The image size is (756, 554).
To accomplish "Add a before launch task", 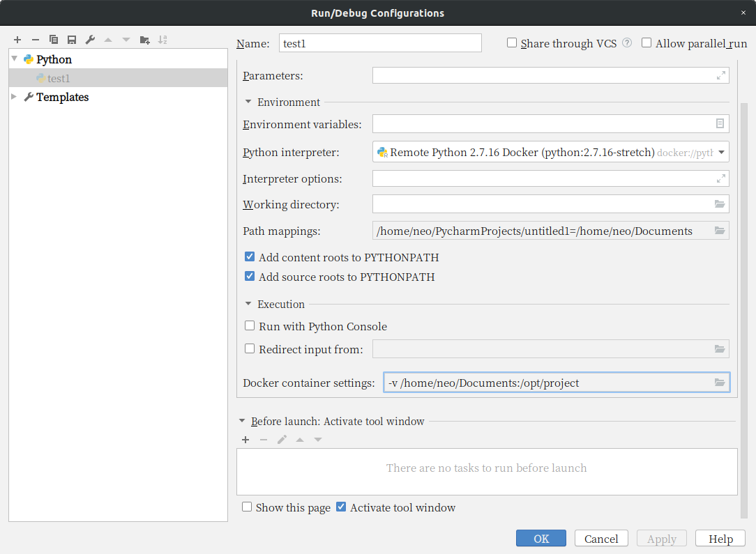I will [245, 440].
